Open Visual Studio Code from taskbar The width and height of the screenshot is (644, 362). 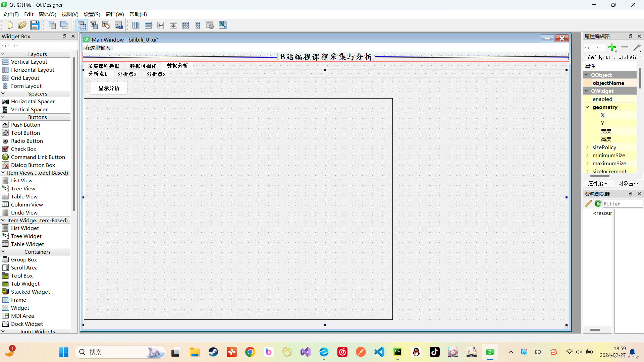379,352
